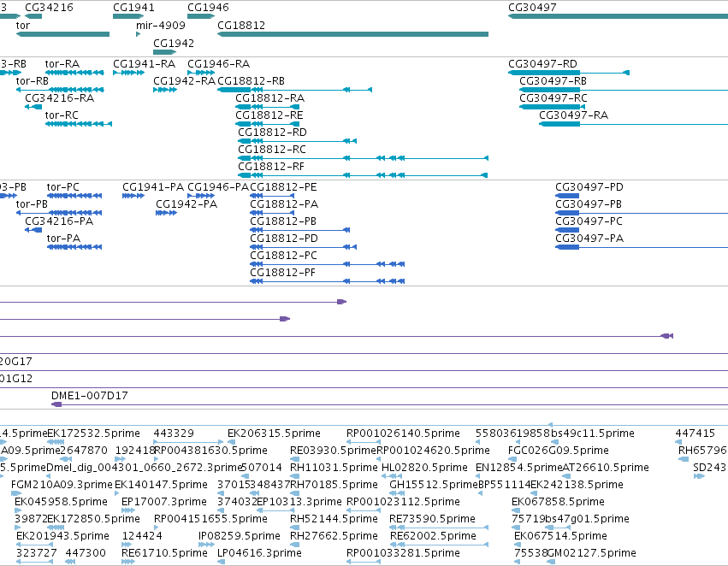Open the CG30497-RB transcript label

tap(553, 81)
